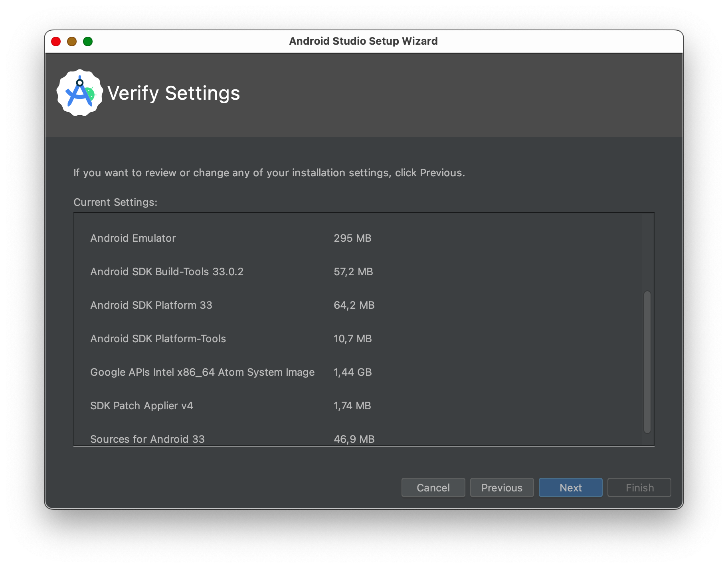Screen dimensions: 728x568
Task: Click the Android Studio logo icon
Action: coord(80,93)
